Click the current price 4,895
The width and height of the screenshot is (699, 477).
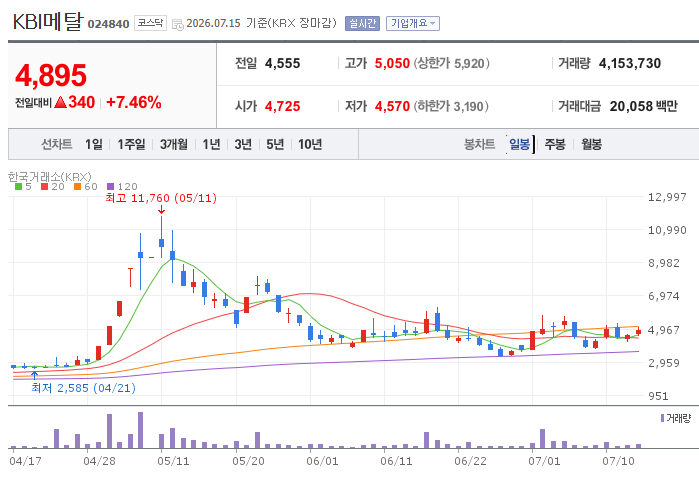click(x=51, y=75)
